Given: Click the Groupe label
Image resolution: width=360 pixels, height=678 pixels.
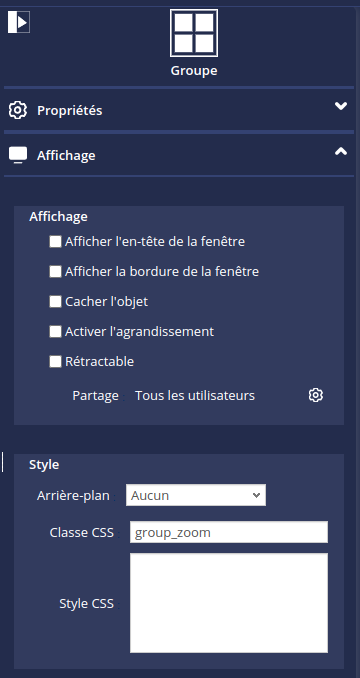Looking at the screenshot, I should [x=194, y=70].
